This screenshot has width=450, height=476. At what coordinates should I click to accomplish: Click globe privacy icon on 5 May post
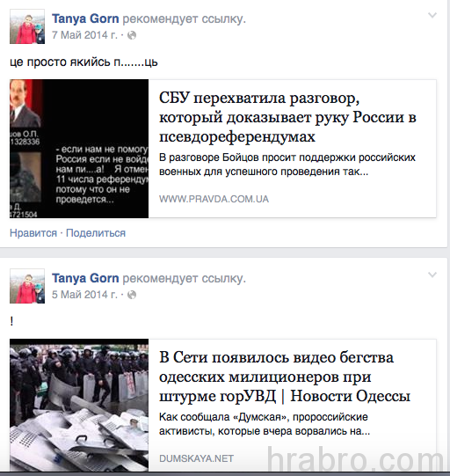click(x=132, y=295)
